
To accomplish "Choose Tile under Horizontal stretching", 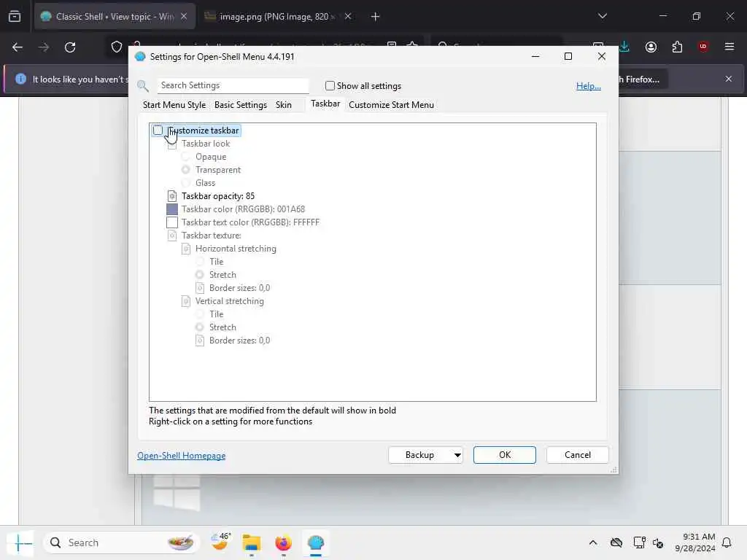I will 200,262.
